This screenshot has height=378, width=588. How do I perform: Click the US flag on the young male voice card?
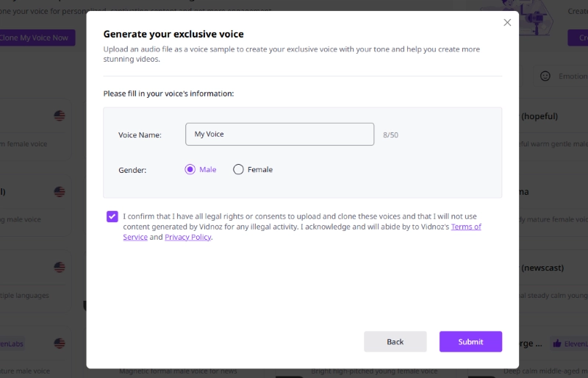point(60,192)
